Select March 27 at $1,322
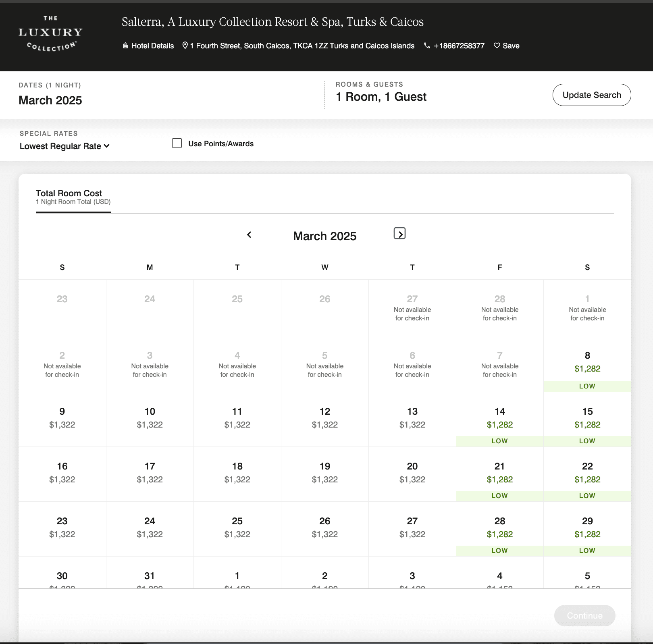The image size is (653, 644). [x=412, y=529]
